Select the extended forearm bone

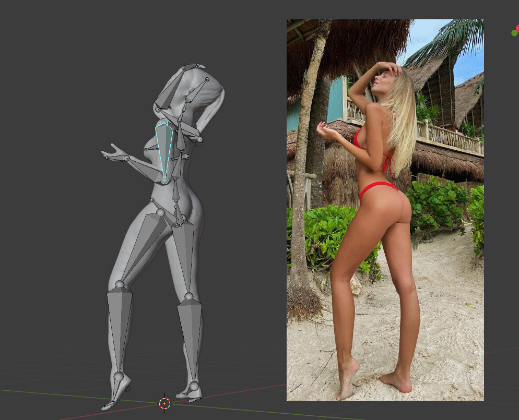(x=144, y=167)
